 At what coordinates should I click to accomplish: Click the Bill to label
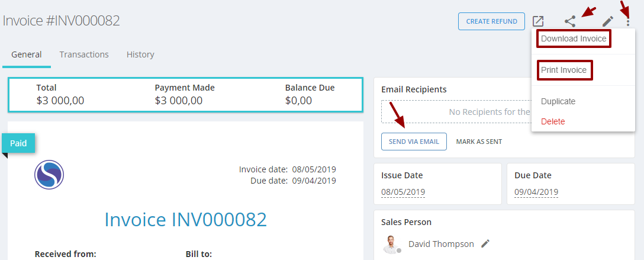199,254
